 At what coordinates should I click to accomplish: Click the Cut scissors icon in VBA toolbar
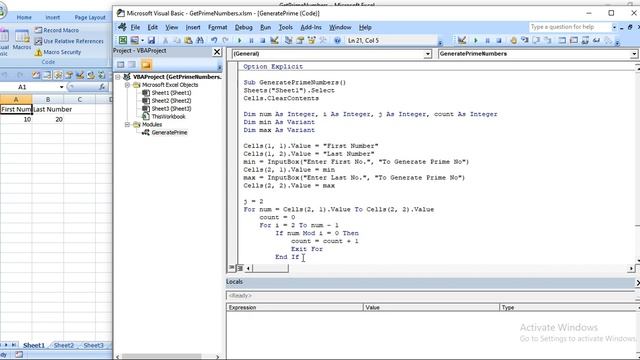(x=165, y=40)
